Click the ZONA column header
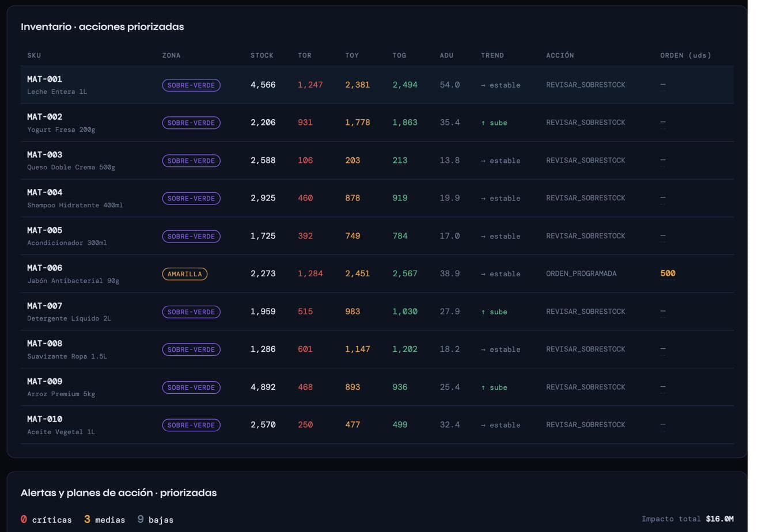The width and height of the screenshot is (758, 532). [x=171, y=55]
